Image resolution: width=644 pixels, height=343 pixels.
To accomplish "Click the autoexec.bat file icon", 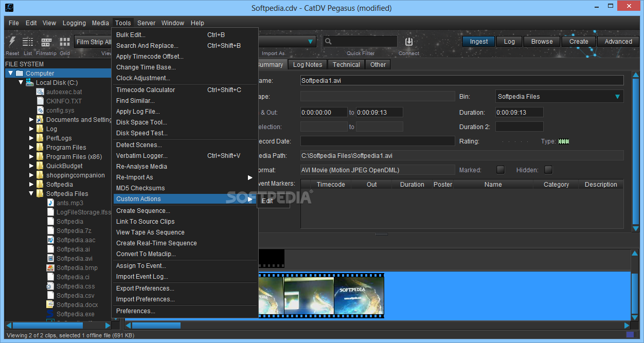I will [x=40, y=92].
